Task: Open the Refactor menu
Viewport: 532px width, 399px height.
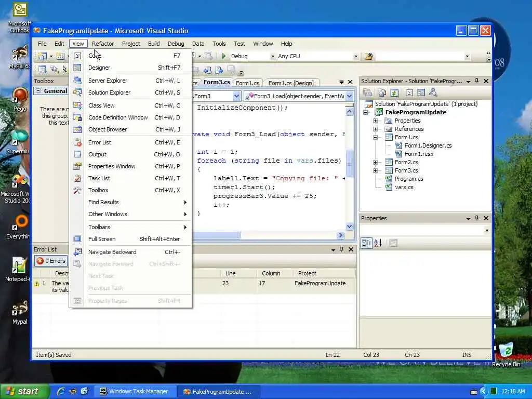Action: 103,44
